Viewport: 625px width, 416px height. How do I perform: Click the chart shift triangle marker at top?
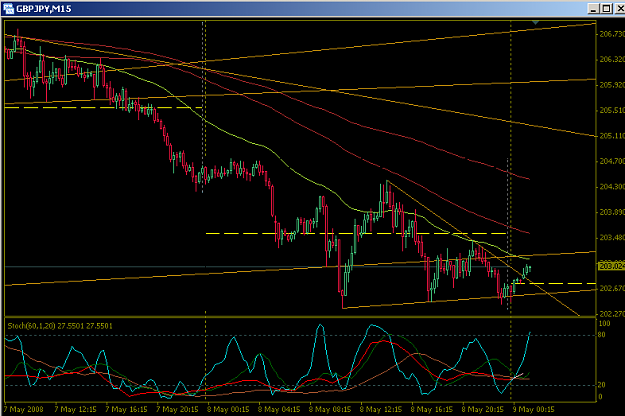tap(535, 23)
